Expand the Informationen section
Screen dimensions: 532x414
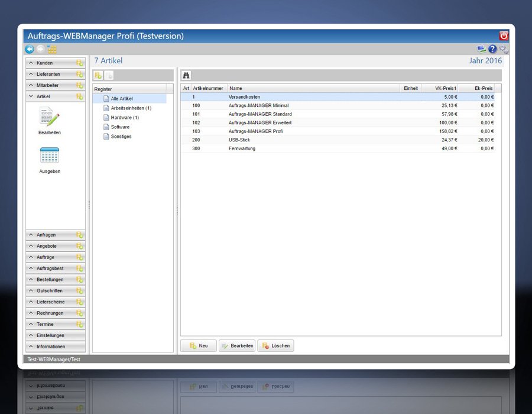point(56,347)
